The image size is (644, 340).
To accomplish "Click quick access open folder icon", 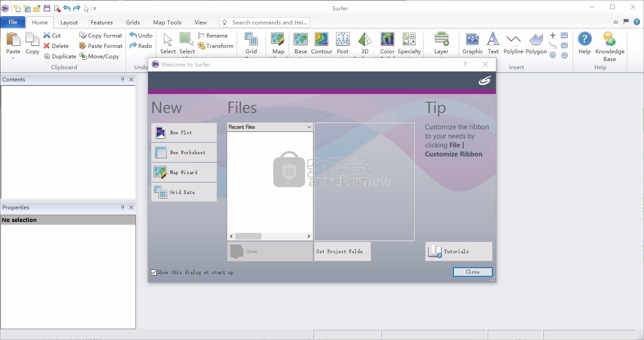I will click(x=37, y=8).
